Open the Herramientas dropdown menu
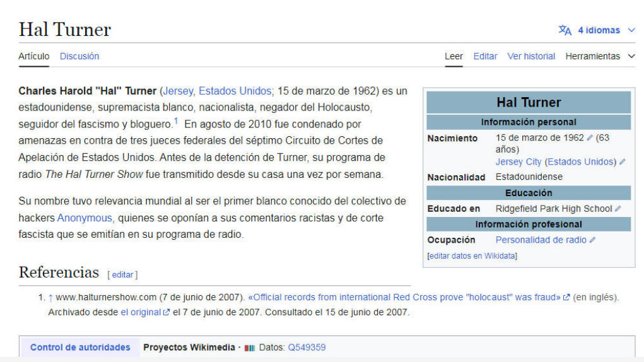The image size is (644, 362). (x=600, y=56)
